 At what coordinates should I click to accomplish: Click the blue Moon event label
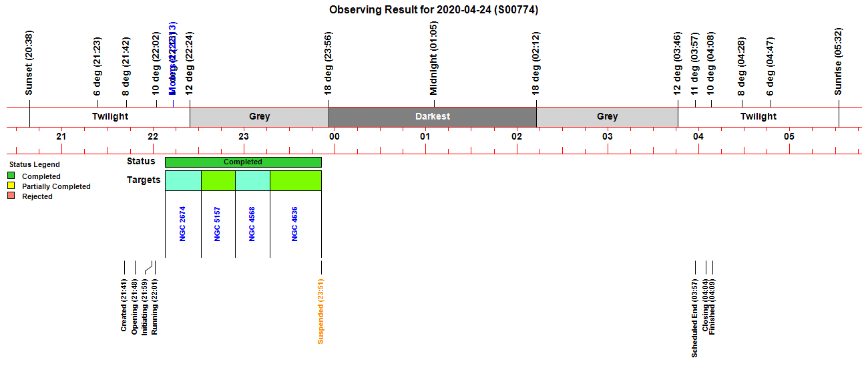tap(172, 59)
